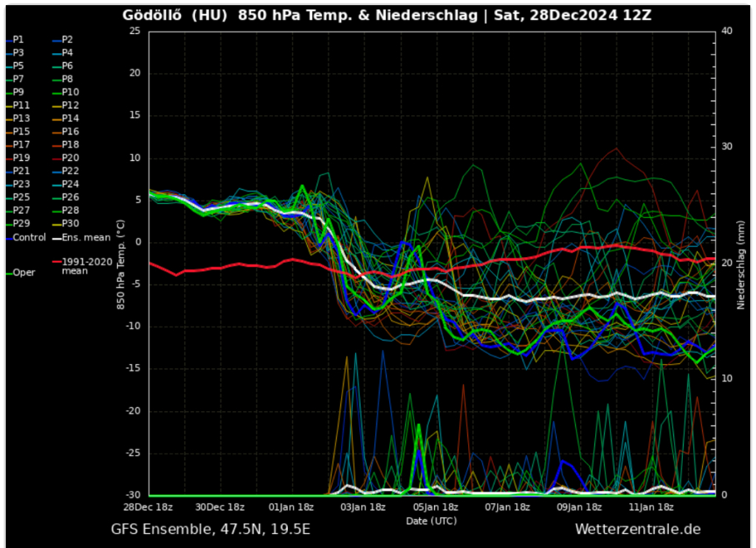
Task: Click the 40 tick on precipitation axis
Action: point(726,31)
